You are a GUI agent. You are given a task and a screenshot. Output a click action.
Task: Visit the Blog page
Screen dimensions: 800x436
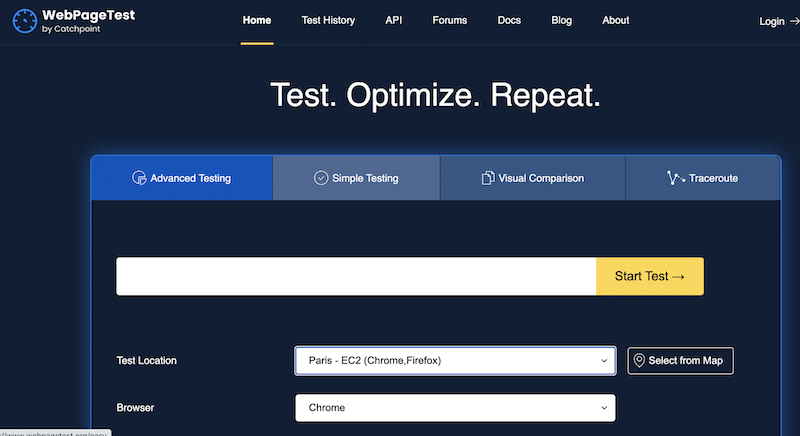[x=561, y=20]
